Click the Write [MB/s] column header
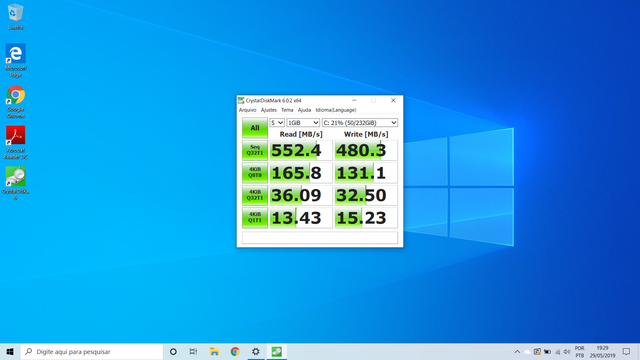This screenshot has height=360, width=640. point(366,134)
